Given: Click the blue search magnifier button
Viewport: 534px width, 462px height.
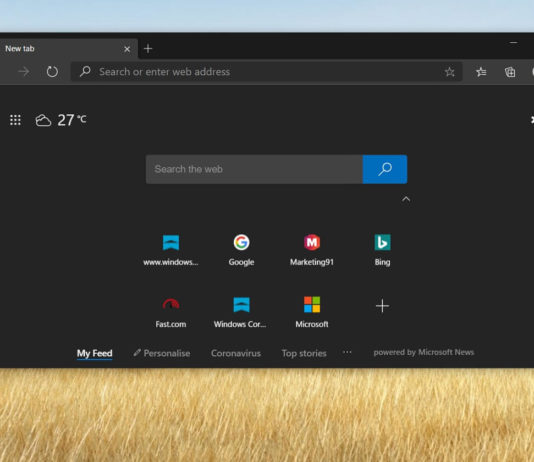Looking at the screenshot, I should pos(385,169).
